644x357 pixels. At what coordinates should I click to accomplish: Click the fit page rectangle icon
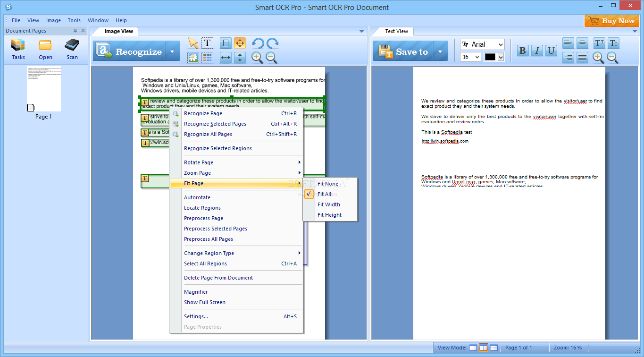tap(226, 43)
